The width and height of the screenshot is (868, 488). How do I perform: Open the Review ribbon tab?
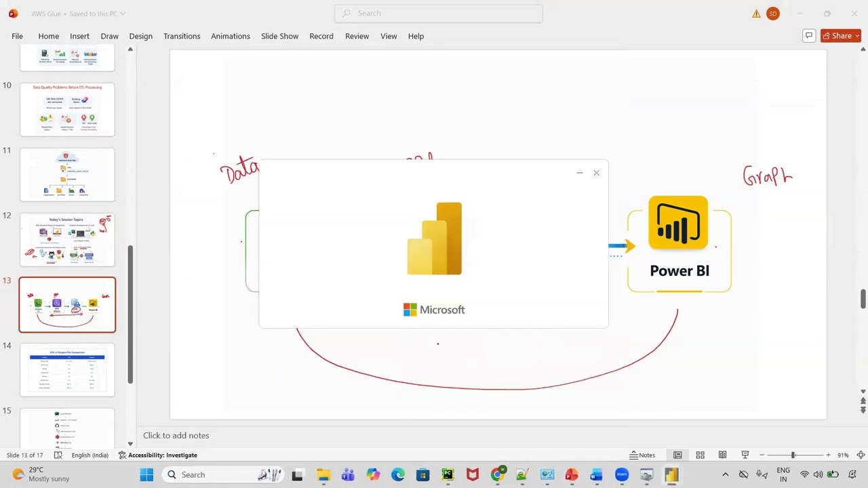pyautogui.click(x=357, y=36)
